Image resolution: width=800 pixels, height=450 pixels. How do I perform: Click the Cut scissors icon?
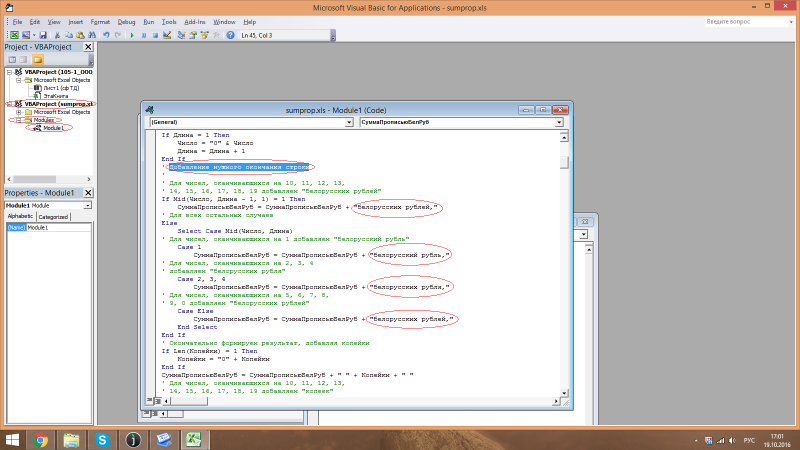click(x=57, y=35)
